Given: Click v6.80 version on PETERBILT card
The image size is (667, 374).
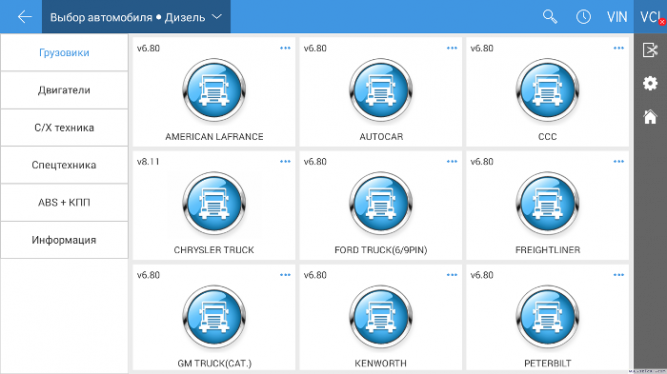Looking at the screenshot, I should pyautogui.click(x=482, y=275).
